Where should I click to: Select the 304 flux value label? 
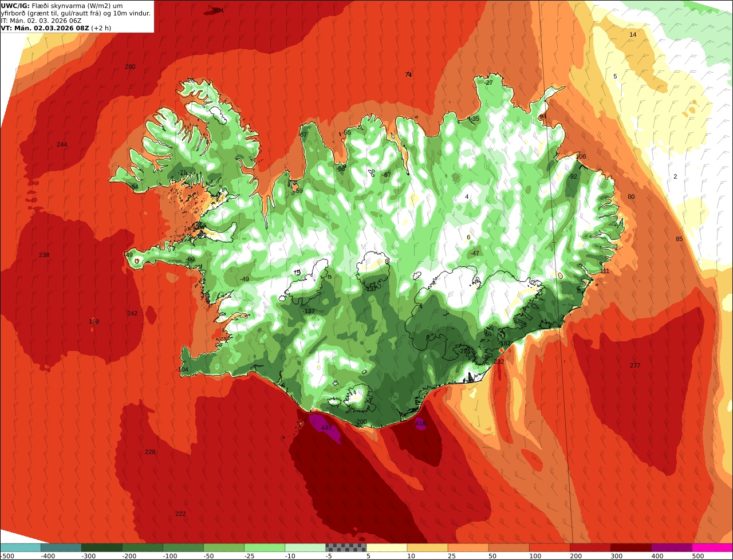tap(218, 10)
